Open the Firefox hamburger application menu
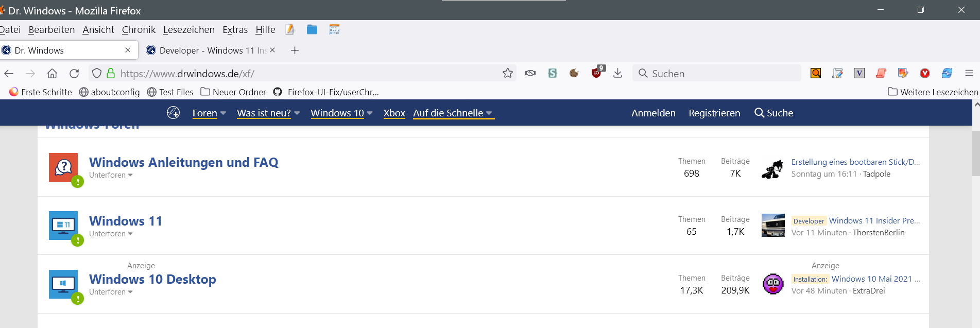Viewport: 980px width, 328px height. pyautogui.click(x=969, y=73)
